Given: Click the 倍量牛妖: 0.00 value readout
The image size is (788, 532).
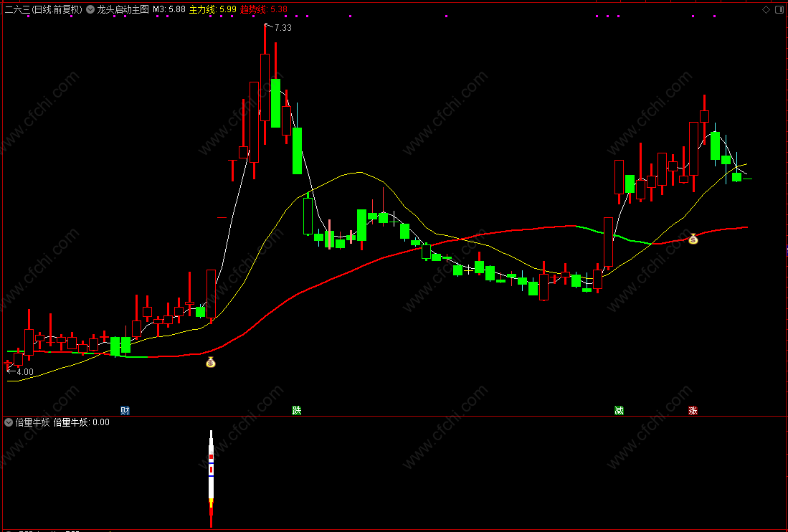Looking at the screenshot, I should coord(82,422).
